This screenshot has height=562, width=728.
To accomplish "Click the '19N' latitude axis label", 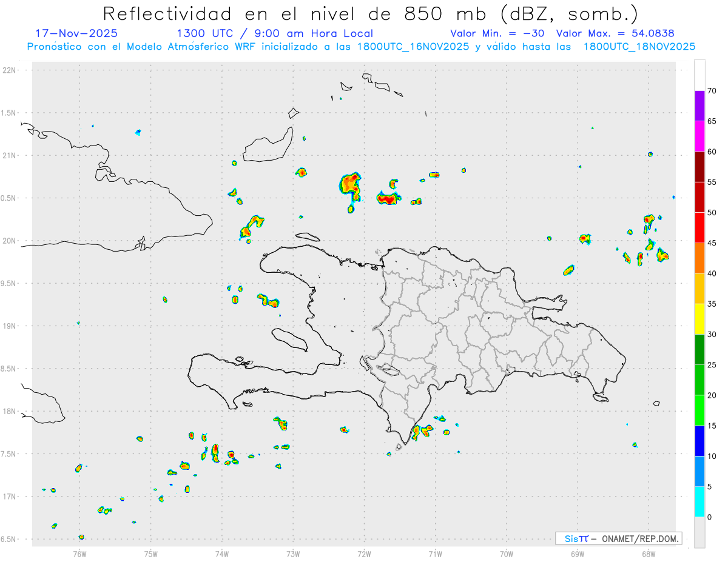I will [x=10, y=326].
